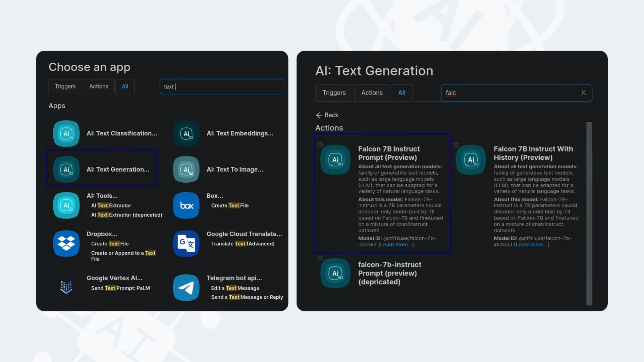
Task: Toggle star on falcon-7b-instruct depricated action
Action: tap(320, 258)
